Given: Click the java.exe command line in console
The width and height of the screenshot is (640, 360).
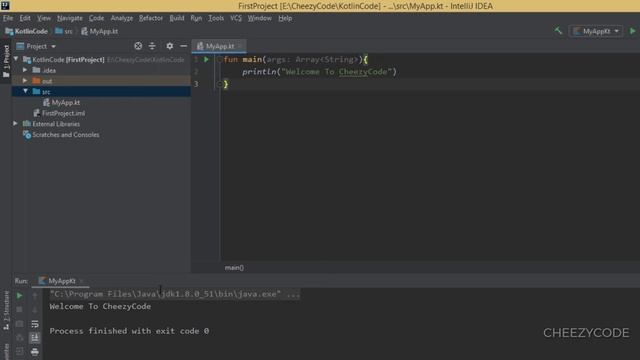Looking at the screenshot, I should (x=175, y=294).
